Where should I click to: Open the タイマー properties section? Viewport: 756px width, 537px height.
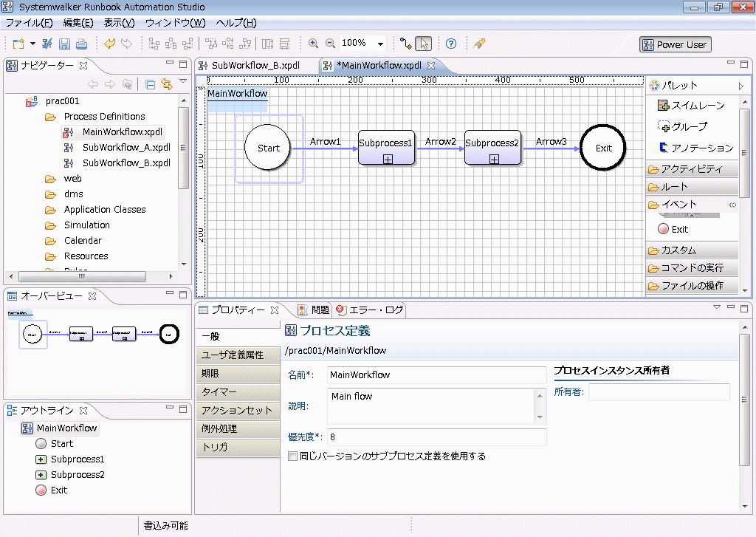(238, 391)
